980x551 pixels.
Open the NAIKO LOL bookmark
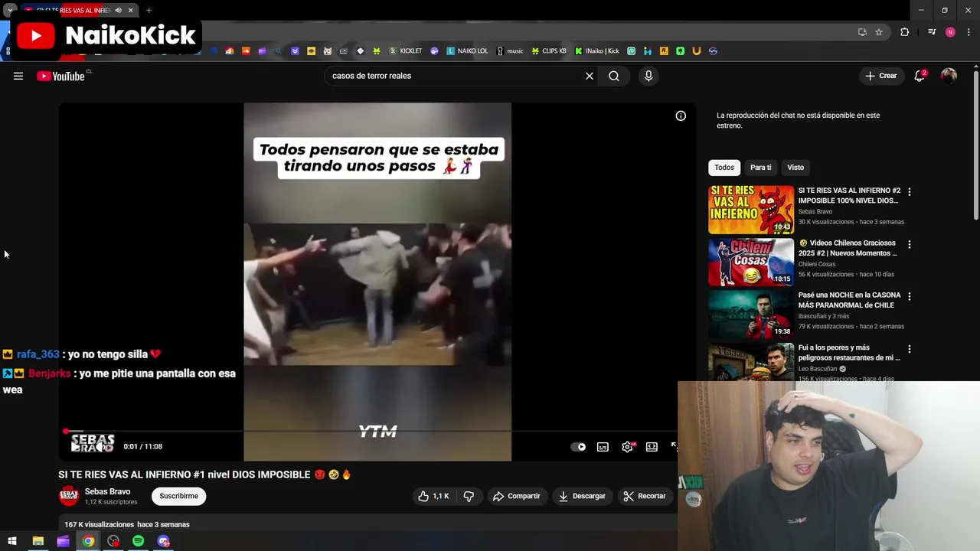click(x=467, y=51)
